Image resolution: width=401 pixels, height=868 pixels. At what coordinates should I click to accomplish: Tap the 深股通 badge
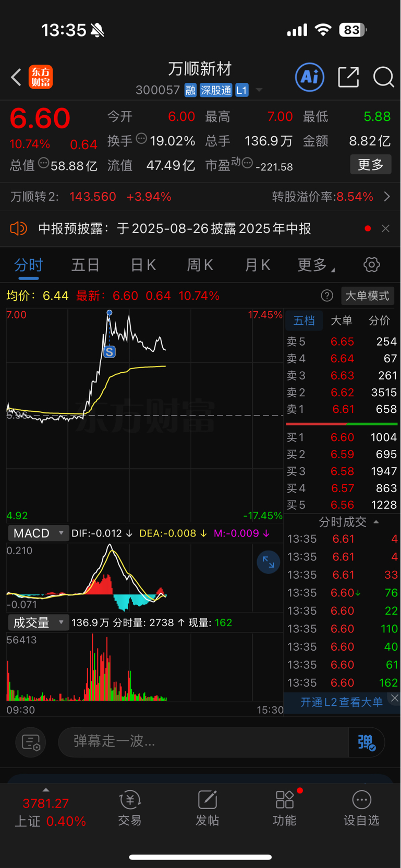(x=216, y=90)
